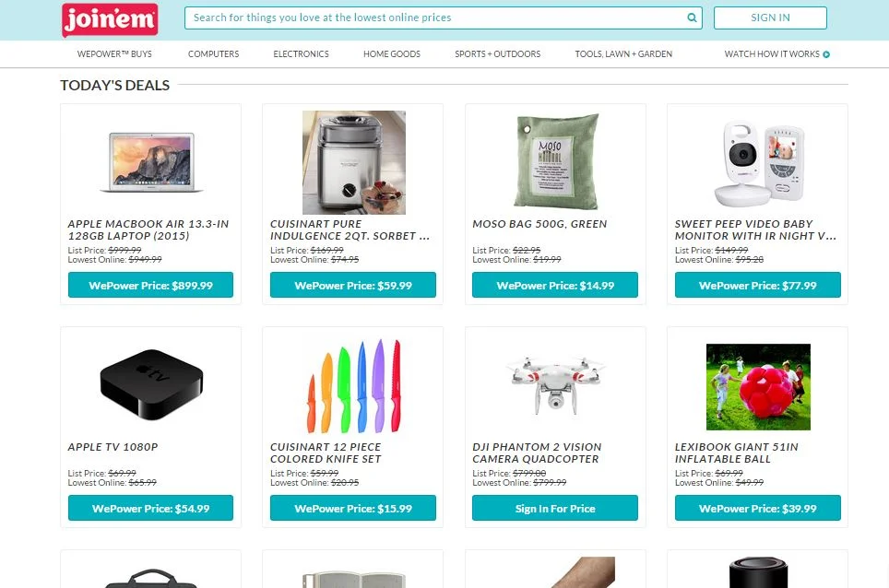
Task: Open the DJI Phantom quadcopter image
Action: click(x=555, y=384)
